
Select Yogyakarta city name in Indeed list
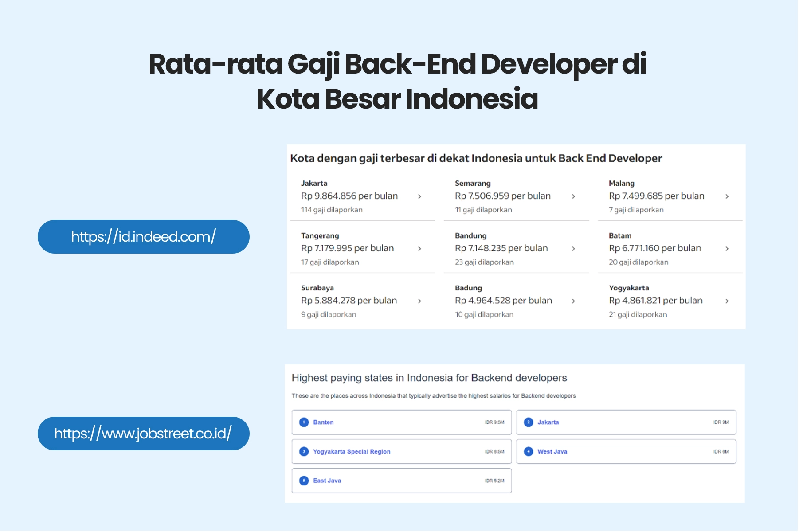coord(629,288)
